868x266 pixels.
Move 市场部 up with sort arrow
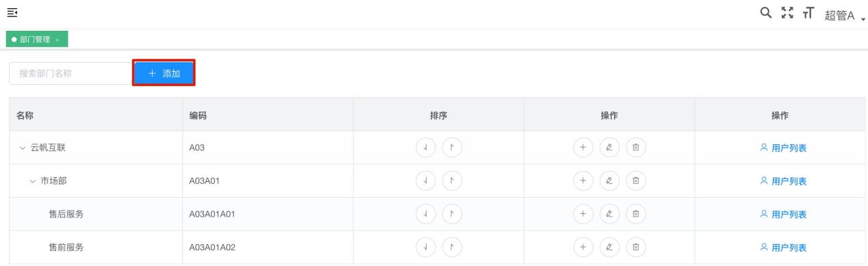452,181
